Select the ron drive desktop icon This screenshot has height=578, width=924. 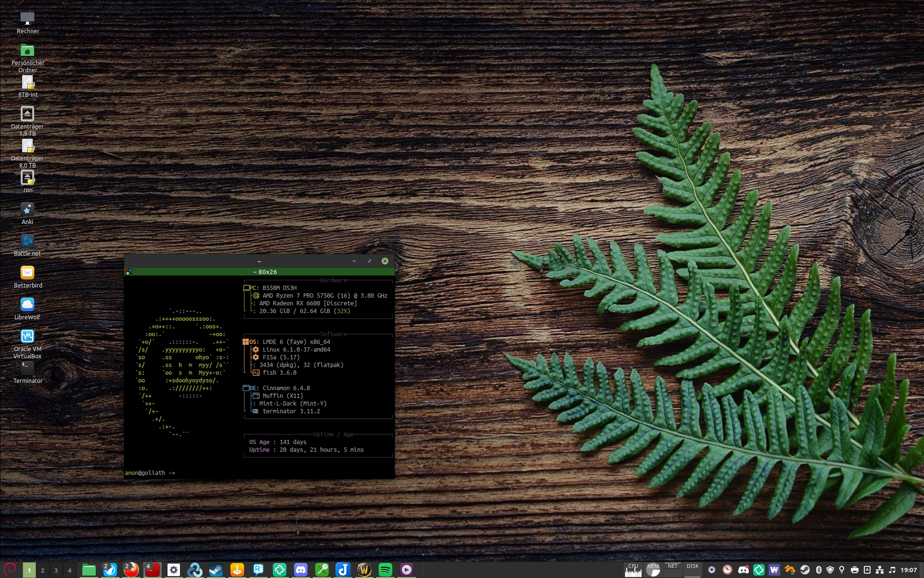tap(27, 182)
